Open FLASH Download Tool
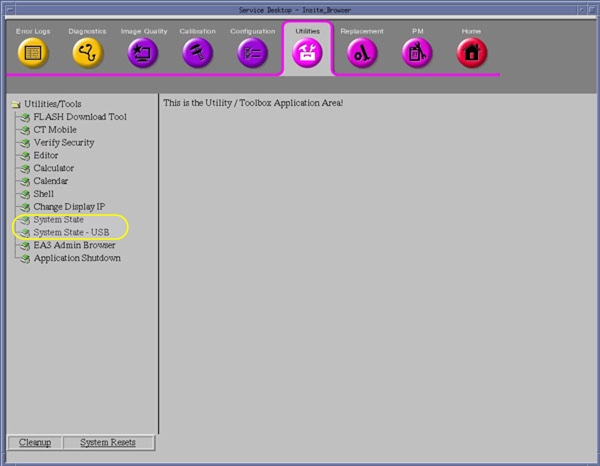 (x=79, y=117)
